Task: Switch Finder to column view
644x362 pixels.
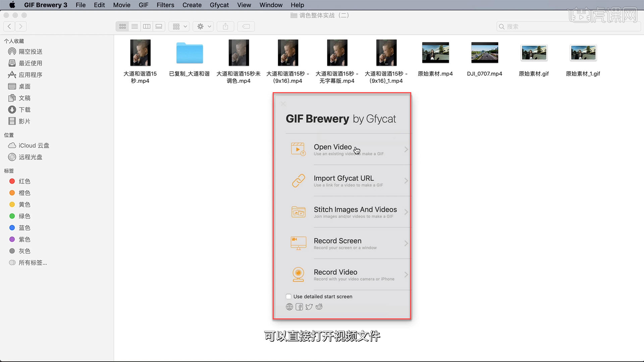Action: point(147,26)
